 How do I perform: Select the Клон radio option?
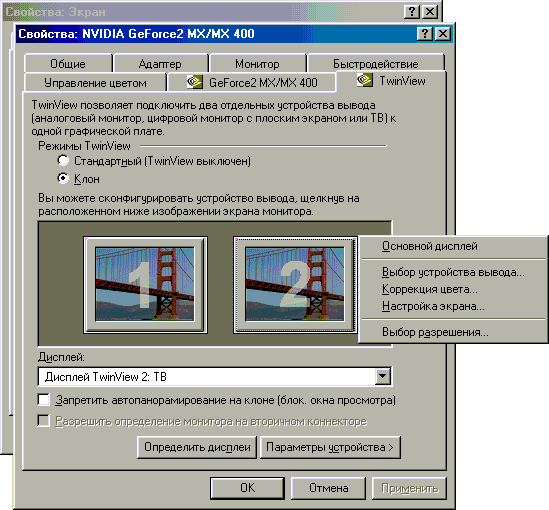63,179
